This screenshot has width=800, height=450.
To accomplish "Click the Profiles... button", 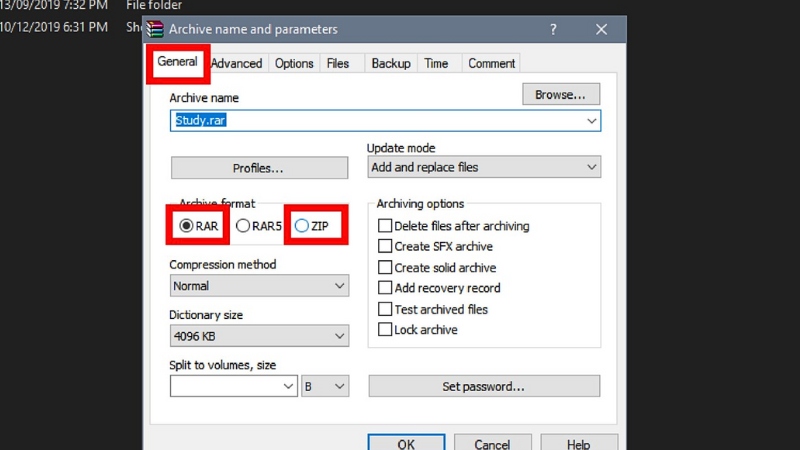I will [x=259, y=168].
